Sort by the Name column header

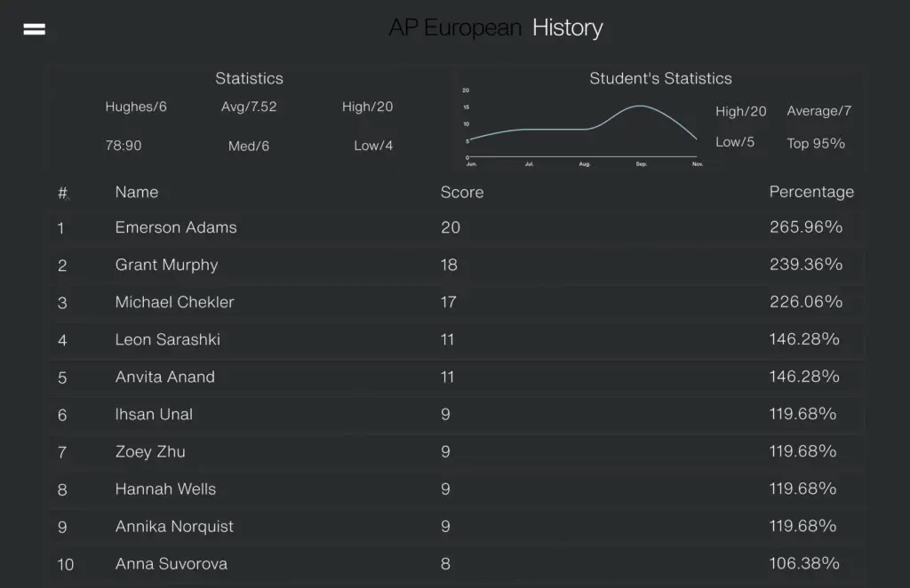(x=136, y=192)
